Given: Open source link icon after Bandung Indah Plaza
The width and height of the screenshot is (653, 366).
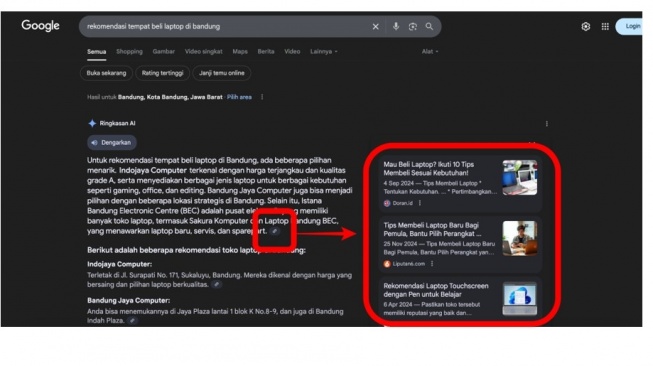Looking at the screenshot, I should tap(132, 321).
